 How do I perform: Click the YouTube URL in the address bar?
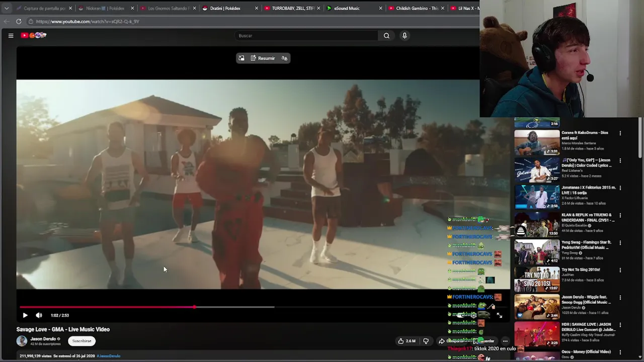88,22
